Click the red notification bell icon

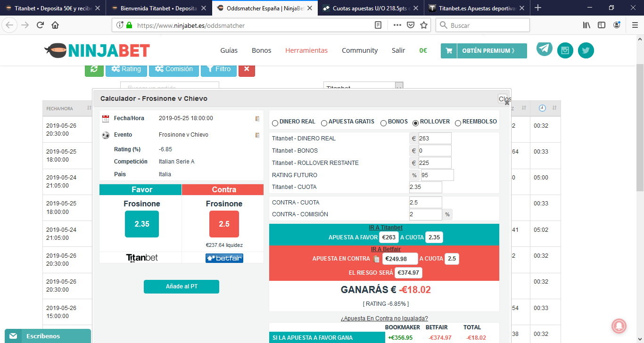pyautogui.click(x=619, y=326)
